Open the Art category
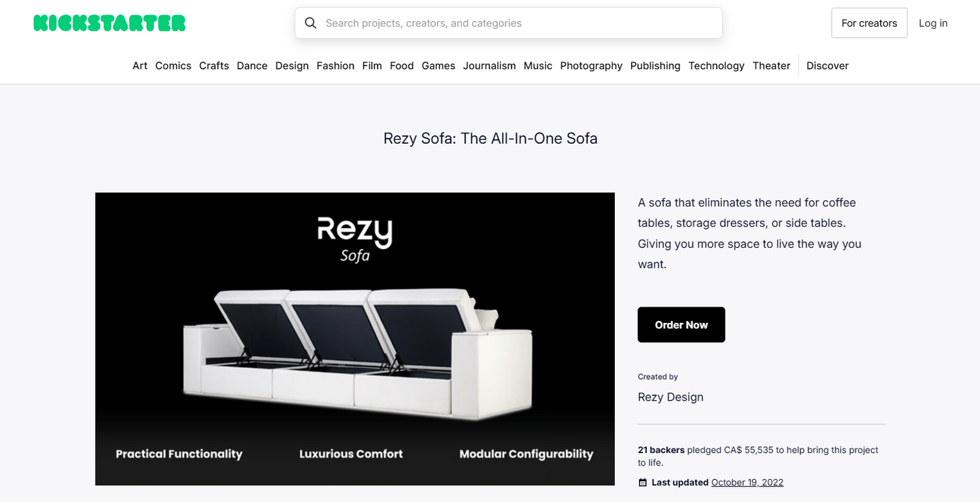This screenshot has height=502, width=980. click(140, 65)
